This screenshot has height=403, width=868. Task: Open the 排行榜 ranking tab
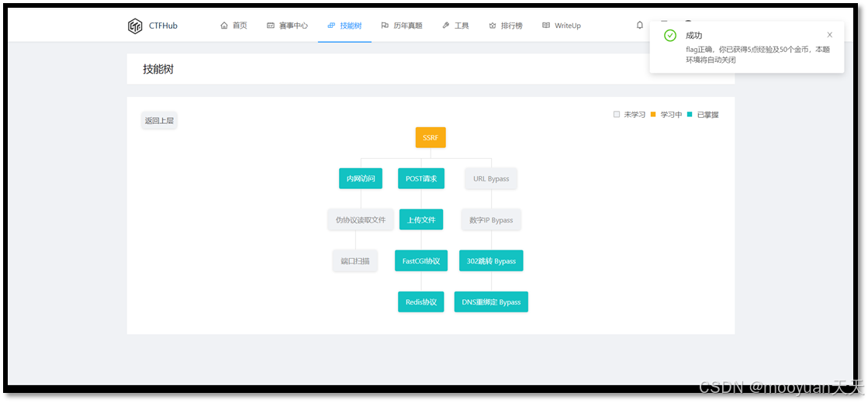(506, 26)
